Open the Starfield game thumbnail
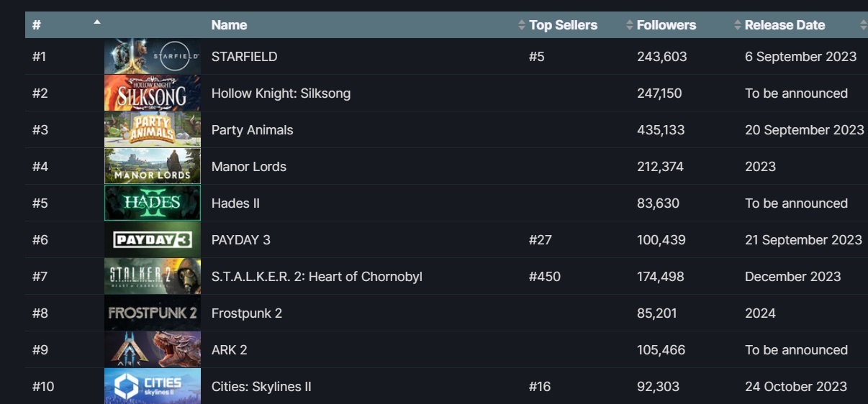 tap(152, 57)
